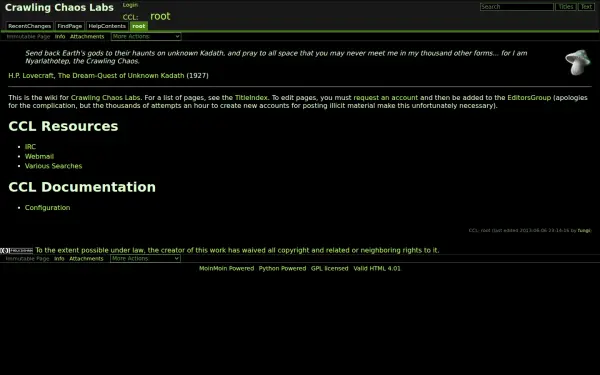This screenshot has width=600, height=375.
Task: Open the Webmail link
Action: point(39,156)
